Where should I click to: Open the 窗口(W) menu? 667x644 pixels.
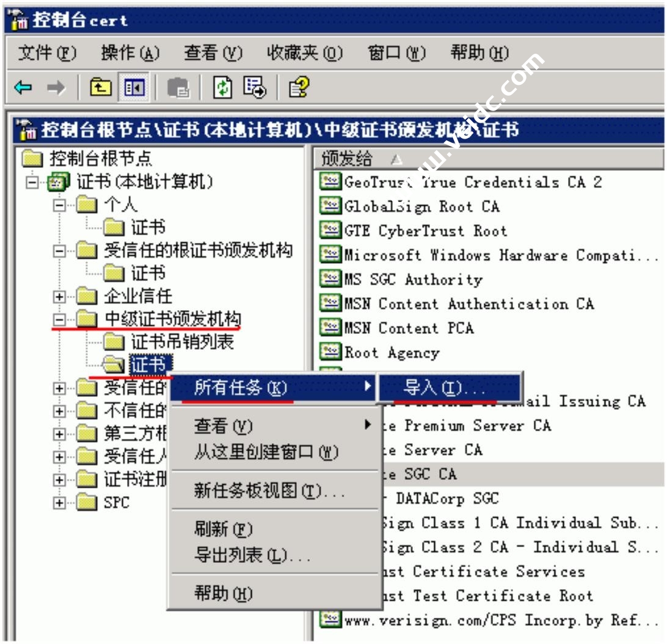coord(396,53)
